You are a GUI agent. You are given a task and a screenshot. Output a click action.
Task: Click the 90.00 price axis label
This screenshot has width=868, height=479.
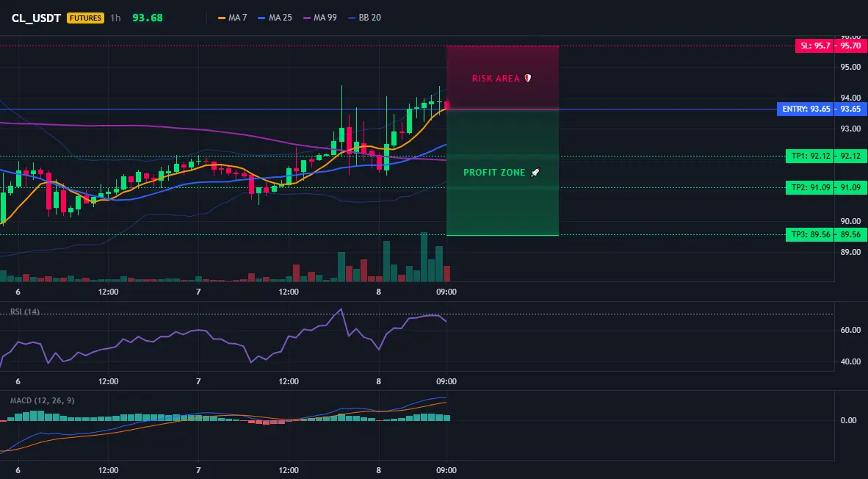pyautogui.click(x=850, y=221)
